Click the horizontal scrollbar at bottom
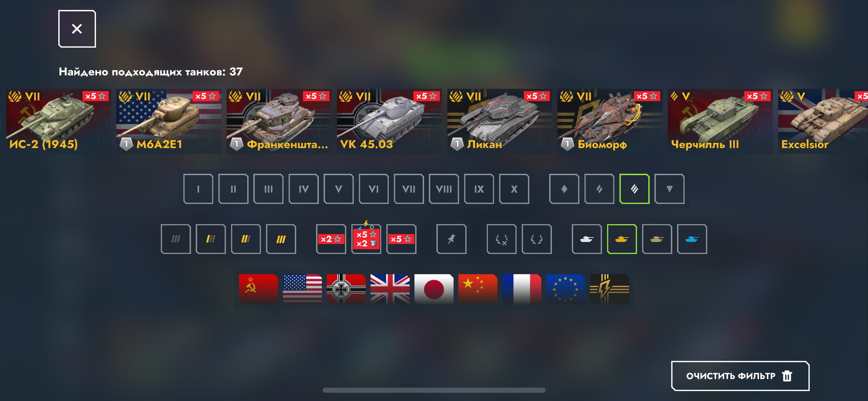 click(x=434, y=390)
